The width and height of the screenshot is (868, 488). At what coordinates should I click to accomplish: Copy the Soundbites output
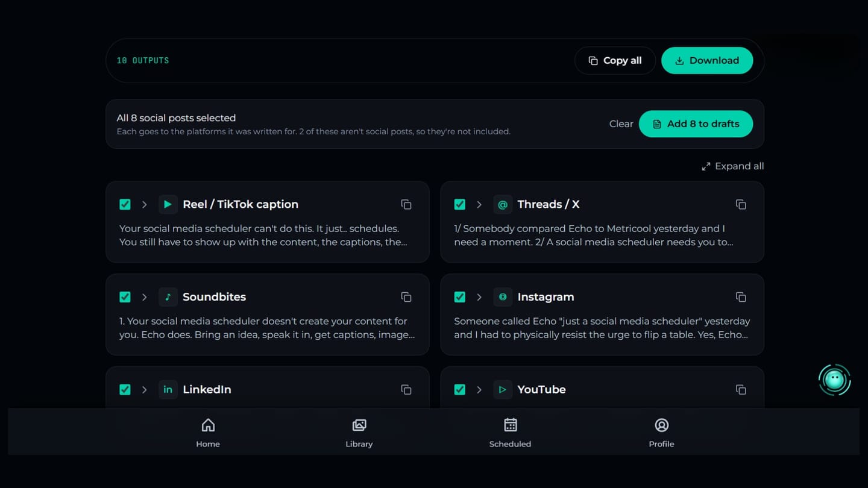tap(406, 297)
